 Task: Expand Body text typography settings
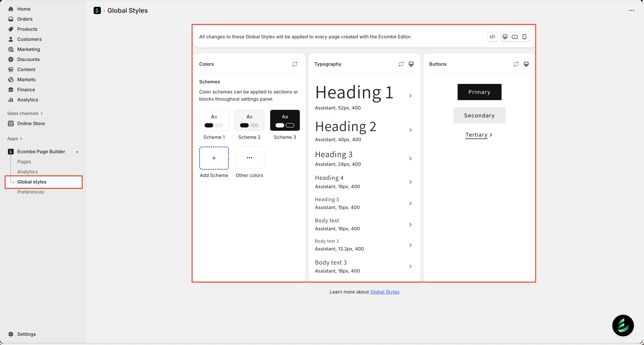pos(410,225)
